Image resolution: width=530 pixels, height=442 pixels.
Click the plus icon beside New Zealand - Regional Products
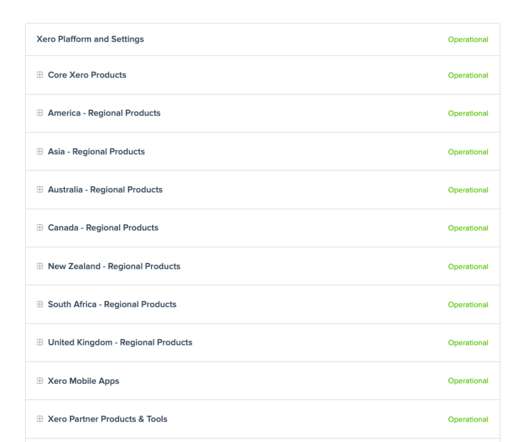(x=40, y=266)
